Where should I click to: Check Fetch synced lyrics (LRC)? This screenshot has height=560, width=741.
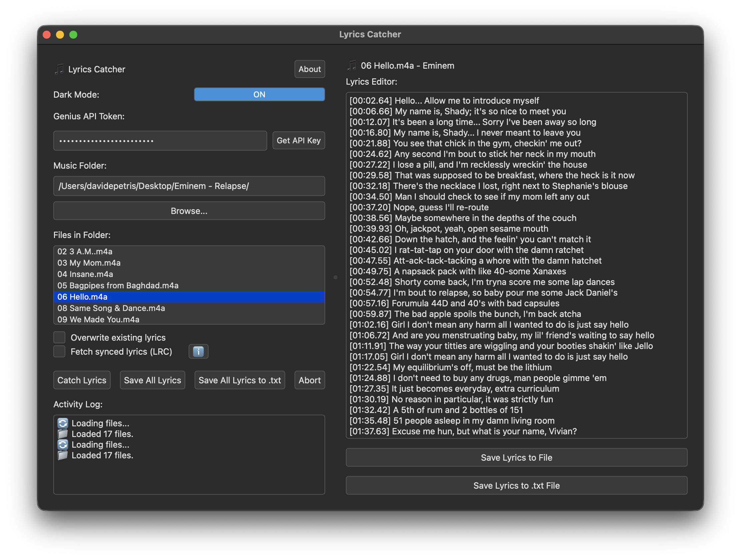click(59, 351)
